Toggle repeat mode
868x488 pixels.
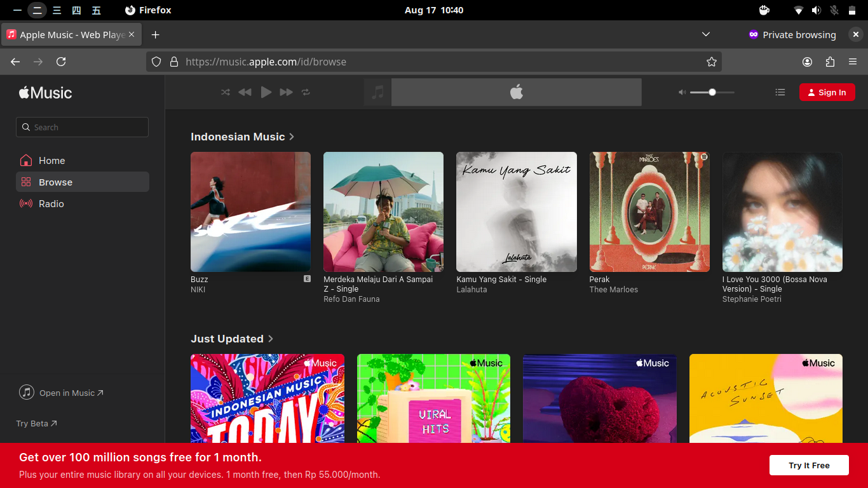pos(306,92)
